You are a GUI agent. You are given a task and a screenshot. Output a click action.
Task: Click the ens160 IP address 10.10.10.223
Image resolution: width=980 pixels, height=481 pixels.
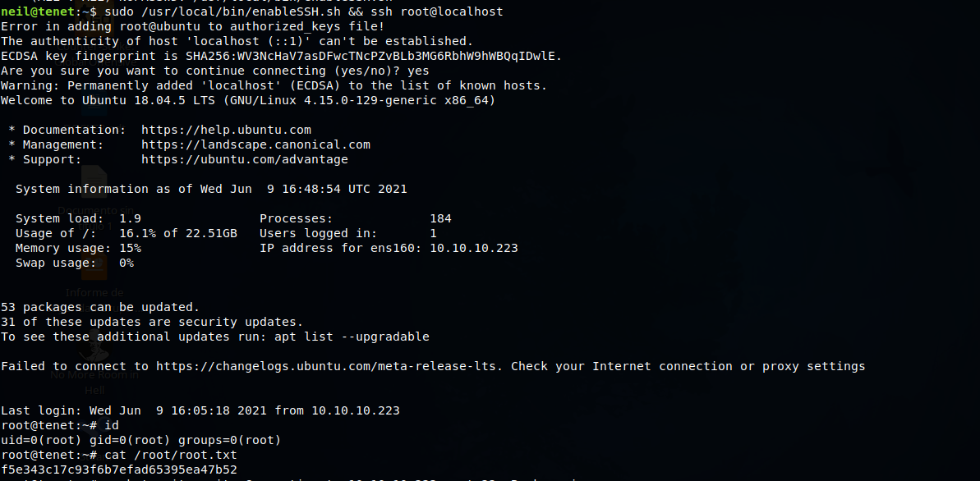point(473,248)
